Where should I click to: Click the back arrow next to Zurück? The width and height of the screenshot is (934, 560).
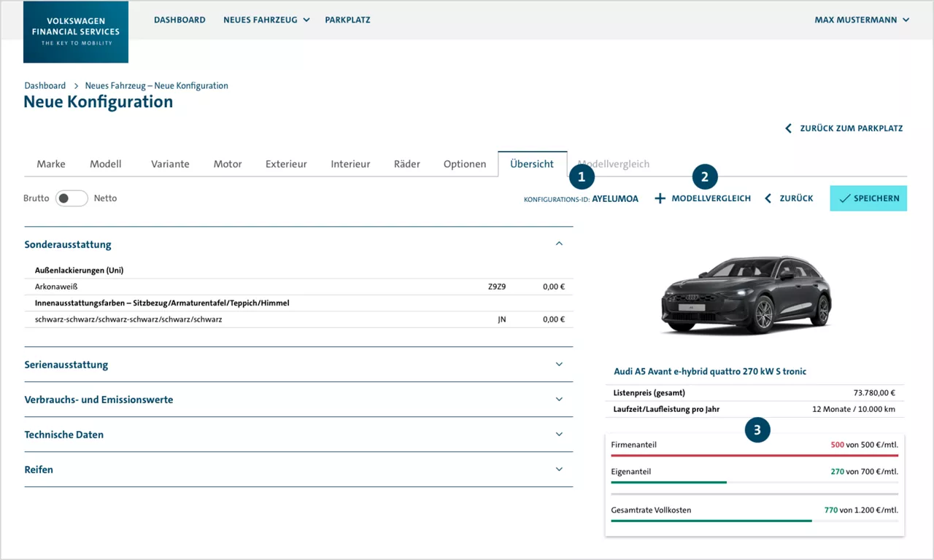pyautogui.click(x=768, y=198)
